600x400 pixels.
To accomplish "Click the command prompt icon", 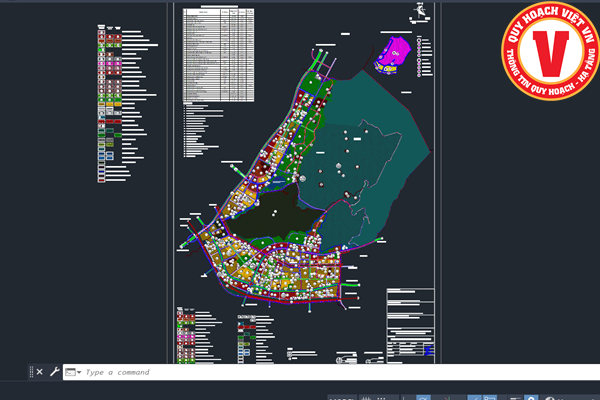I will [x=70, y=372].
